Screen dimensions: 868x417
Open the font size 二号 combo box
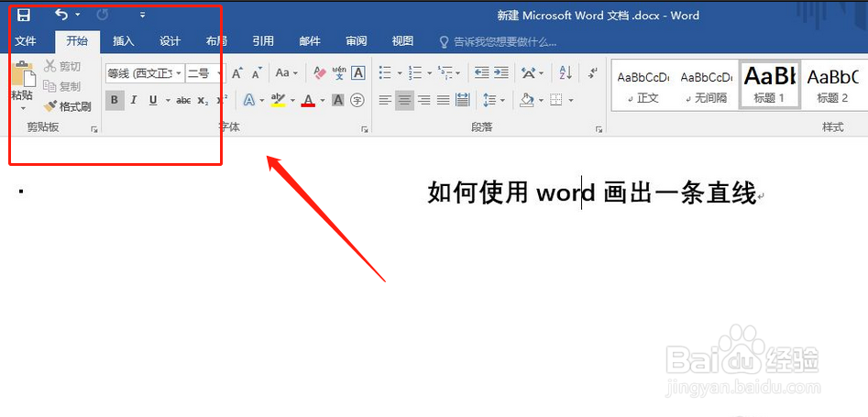coord(205,73)
